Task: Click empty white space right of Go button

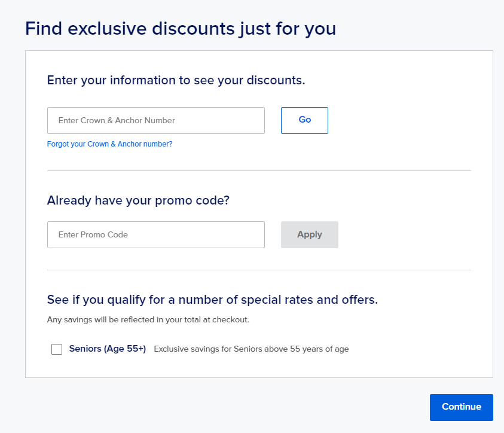Action: pos(401,120)
